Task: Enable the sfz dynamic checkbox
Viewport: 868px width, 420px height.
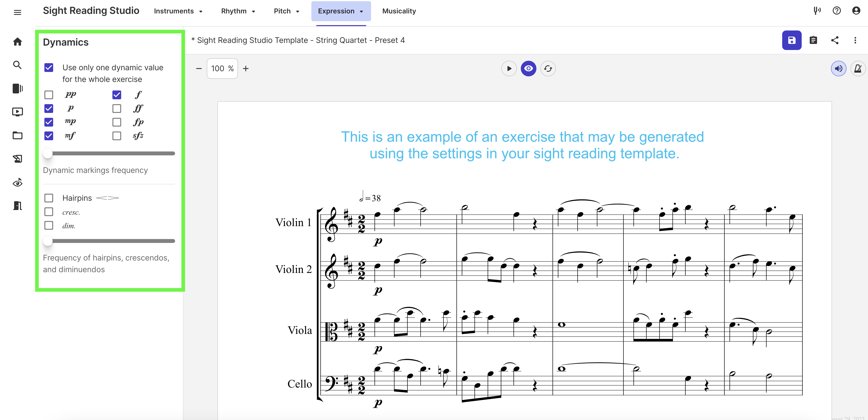Action: 117,136
